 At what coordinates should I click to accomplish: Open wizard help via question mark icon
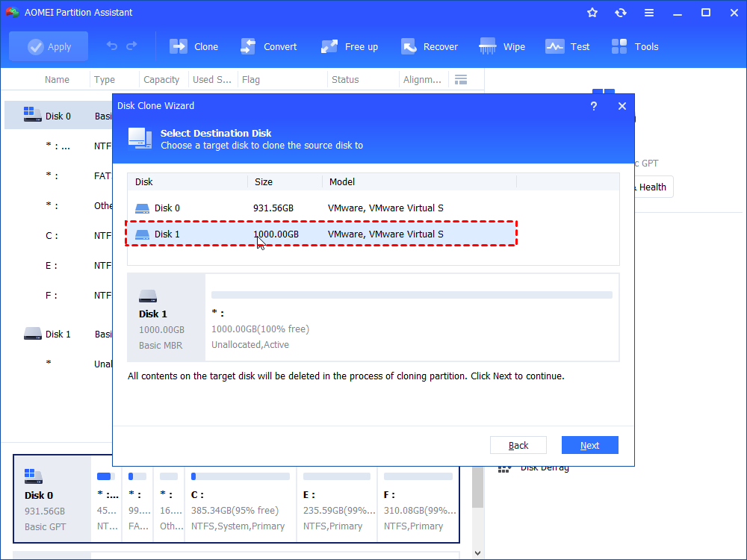593,107
